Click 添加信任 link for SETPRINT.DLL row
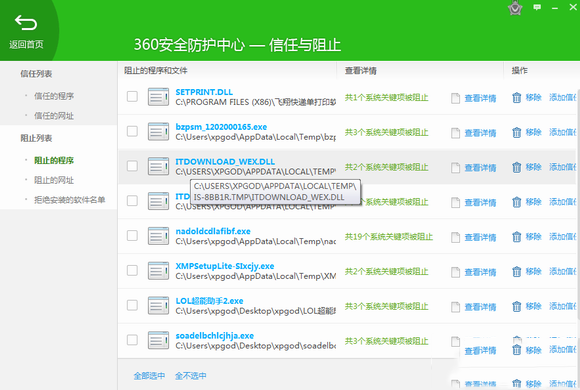 click(562, 98)
